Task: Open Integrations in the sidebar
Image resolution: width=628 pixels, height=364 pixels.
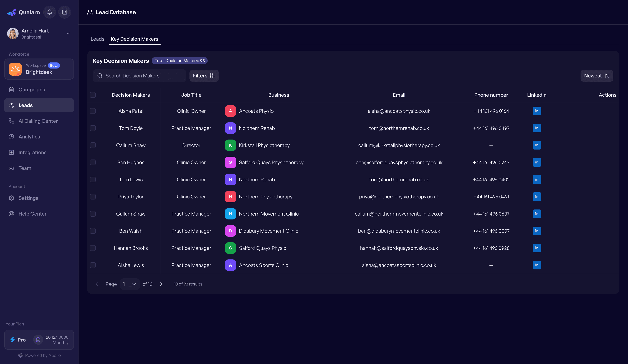Action: point(39,153)
